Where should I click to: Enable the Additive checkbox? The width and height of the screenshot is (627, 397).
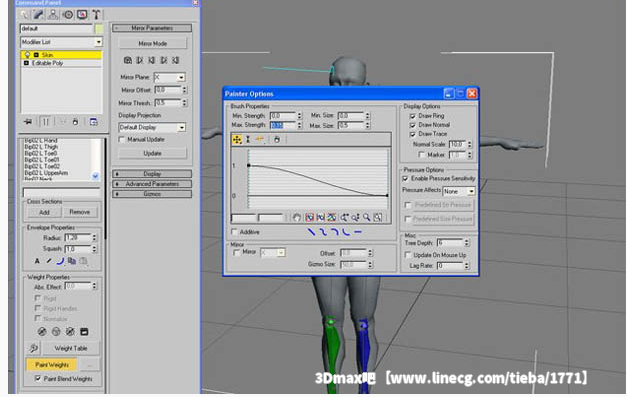click(x=234, y=231)
